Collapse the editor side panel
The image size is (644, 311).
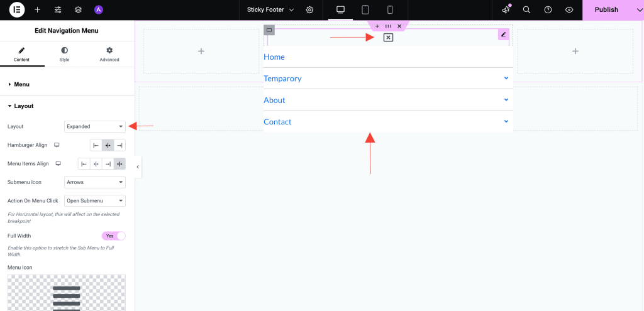138,167
